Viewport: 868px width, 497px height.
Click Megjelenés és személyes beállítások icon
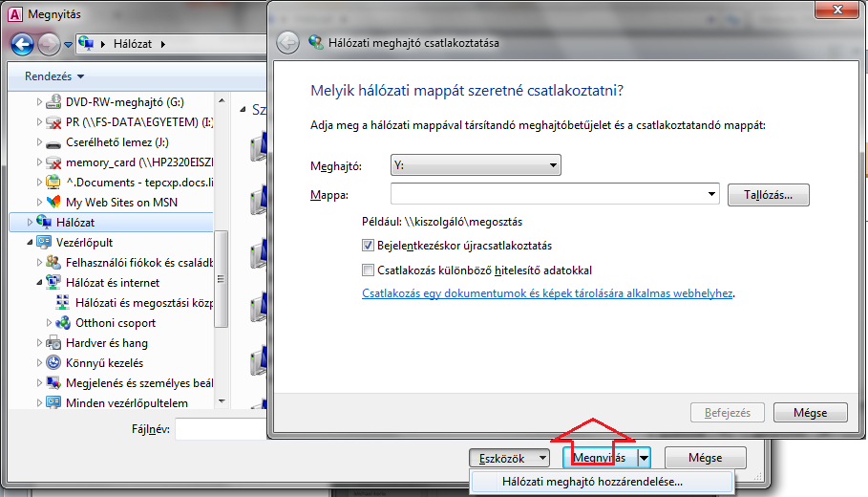[53, 383]
